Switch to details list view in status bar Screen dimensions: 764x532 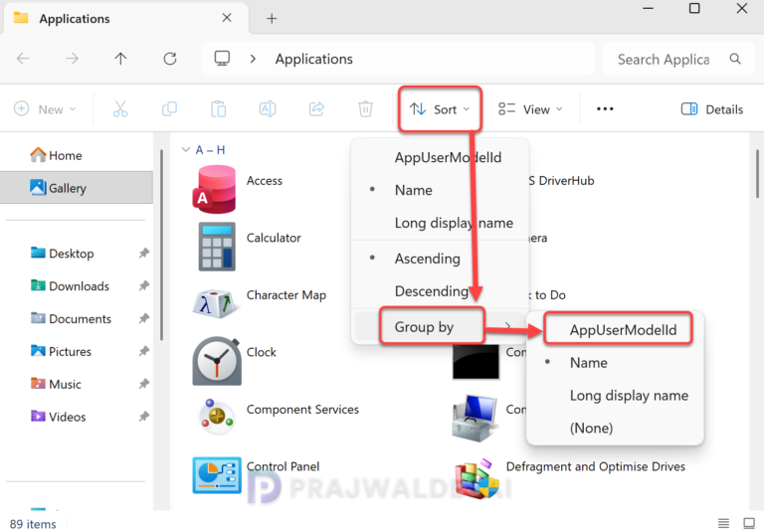coord(723,523)
